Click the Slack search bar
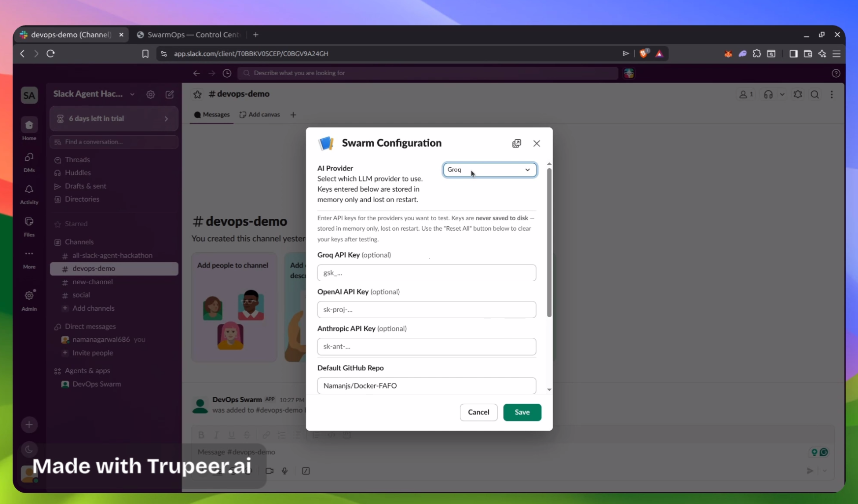The width and height of the screenshot is (858, 504). pyautogui.click(x=428, y=73)
